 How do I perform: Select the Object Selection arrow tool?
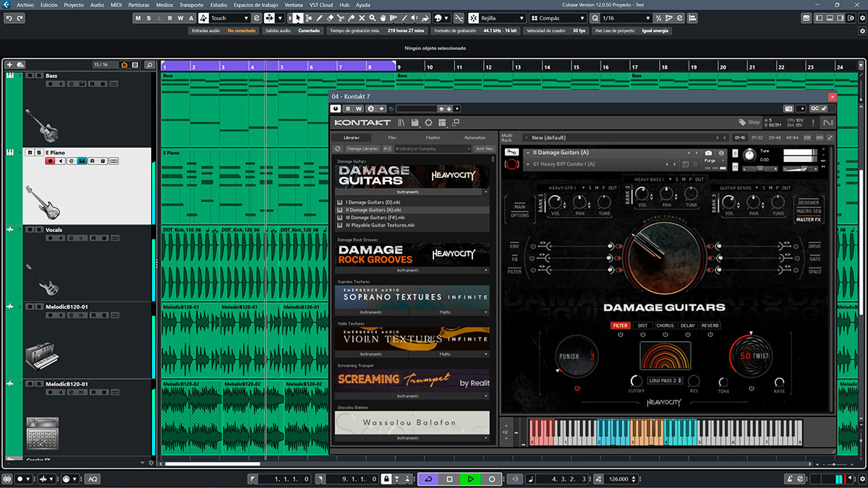[299, 17]
